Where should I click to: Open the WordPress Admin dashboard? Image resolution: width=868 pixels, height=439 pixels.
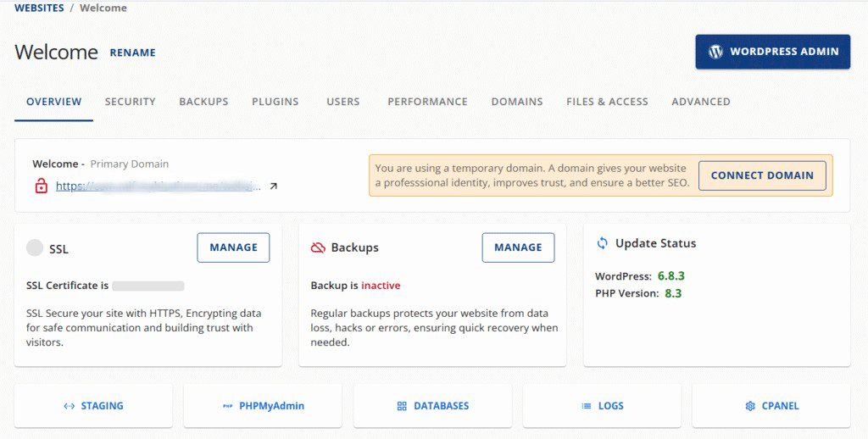pos(772,52)
